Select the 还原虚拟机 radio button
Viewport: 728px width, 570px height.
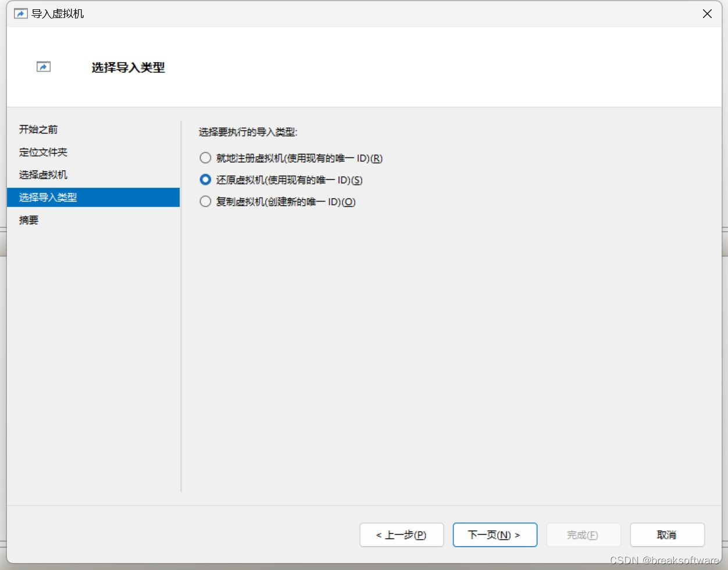coord(205,180)
